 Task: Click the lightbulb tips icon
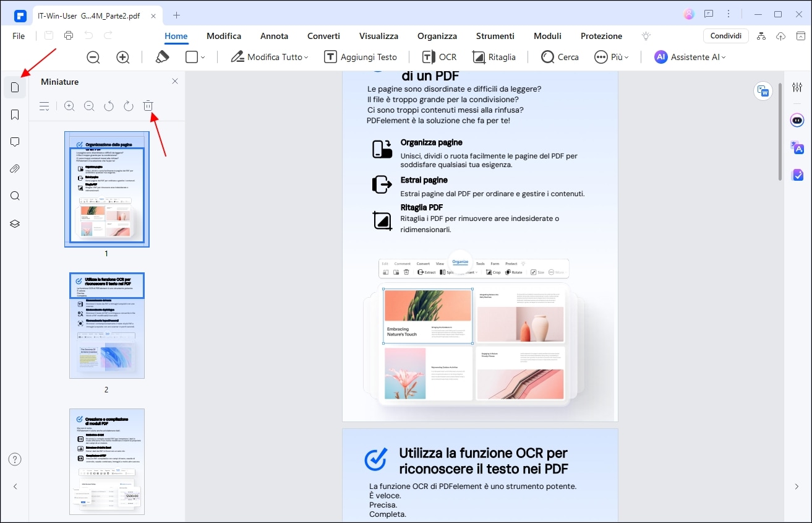coord(646,36)
